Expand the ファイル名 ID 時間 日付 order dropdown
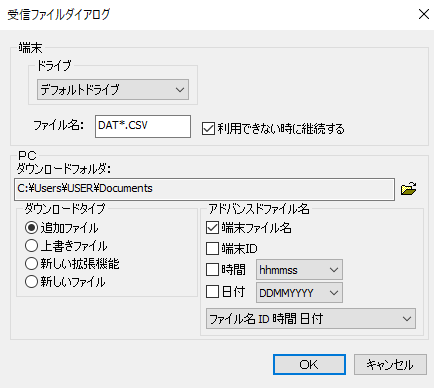 click(x=311, y=319)
